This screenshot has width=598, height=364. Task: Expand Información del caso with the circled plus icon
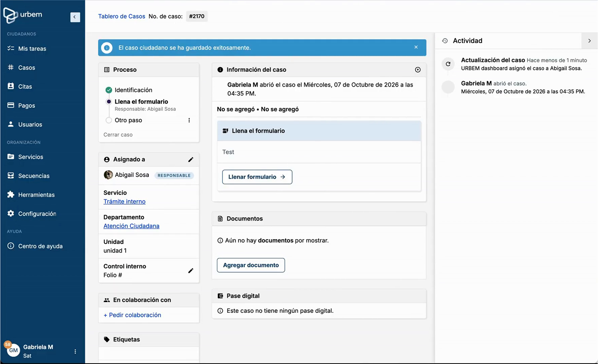click(x=418, y=70)
